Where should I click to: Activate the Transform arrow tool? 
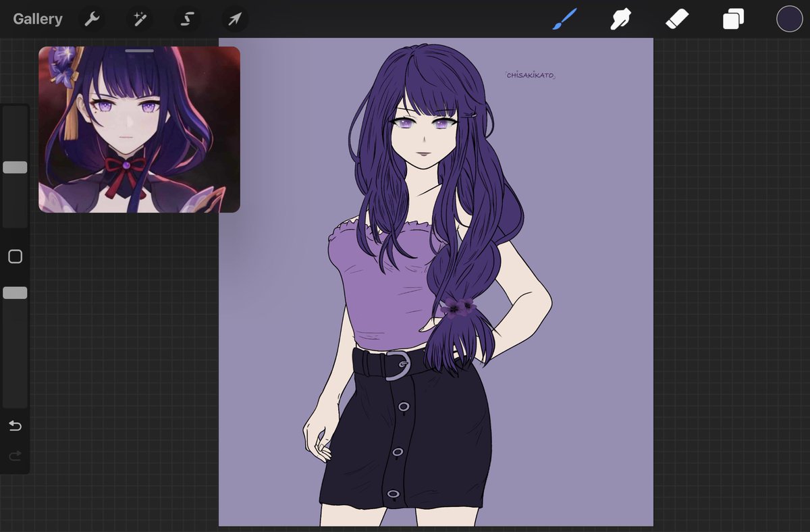point(234,19)
